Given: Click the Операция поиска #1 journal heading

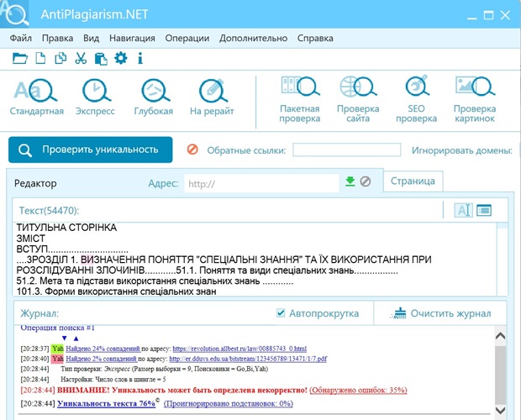Looking at the screenshot, I should 57,328.
